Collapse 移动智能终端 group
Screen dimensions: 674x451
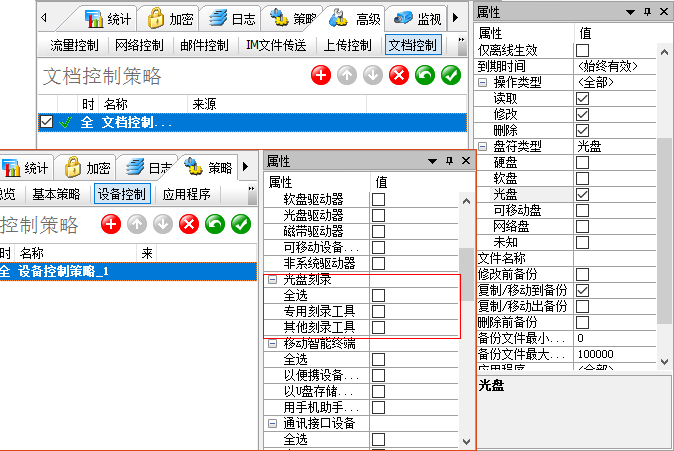pos(272,344)
